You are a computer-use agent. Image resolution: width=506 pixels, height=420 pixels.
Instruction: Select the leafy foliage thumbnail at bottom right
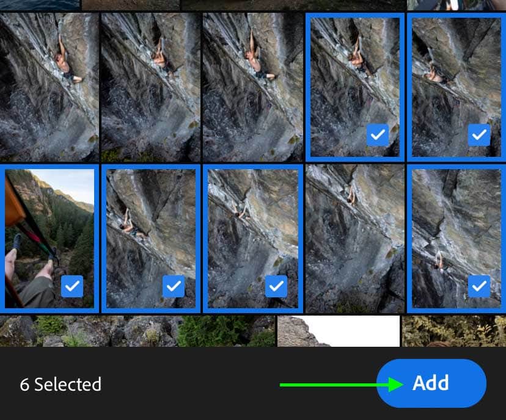tap(454, 331)
